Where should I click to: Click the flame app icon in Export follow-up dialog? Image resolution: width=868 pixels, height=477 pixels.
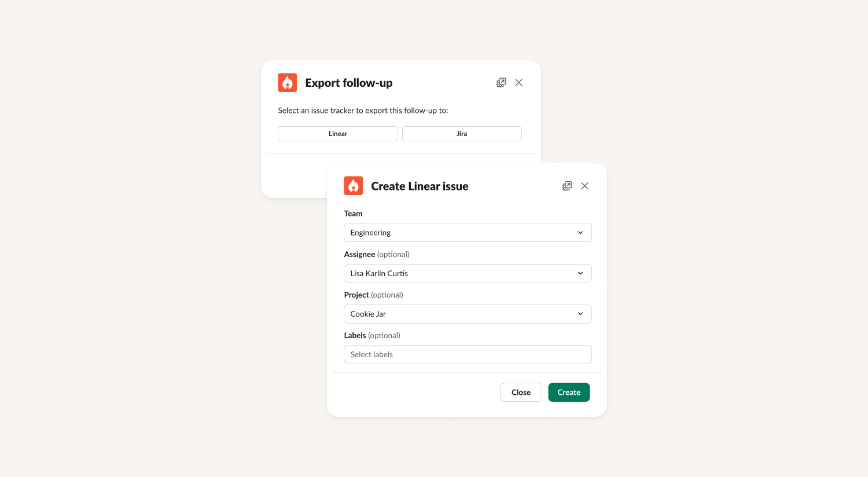coord(288,83)
